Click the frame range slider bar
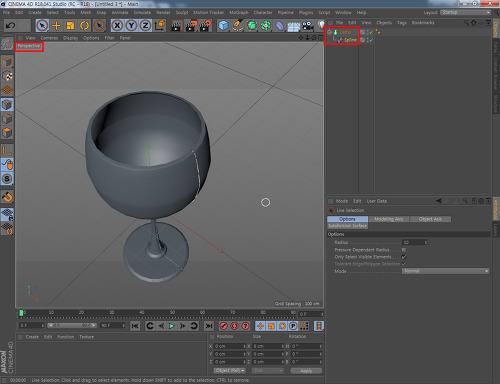The height and width of the screenshot is (384, 500). coord(72,325)
